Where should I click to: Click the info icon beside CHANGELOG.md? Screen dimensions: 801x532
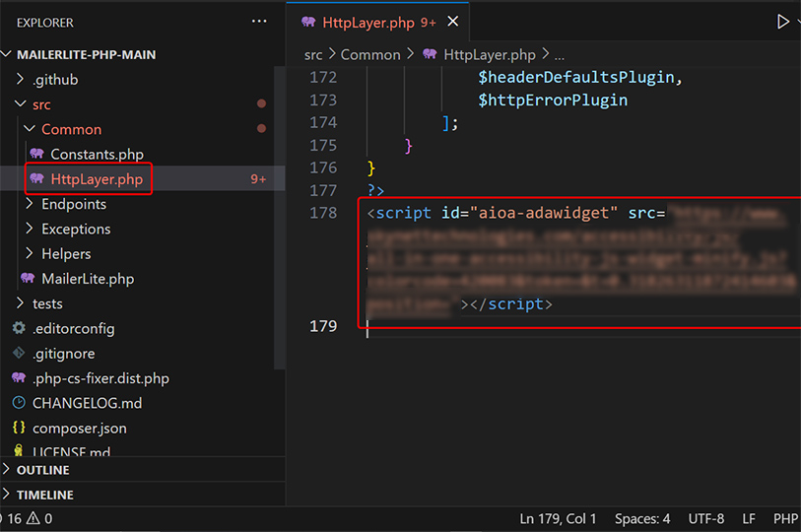[x=19, y=403]
